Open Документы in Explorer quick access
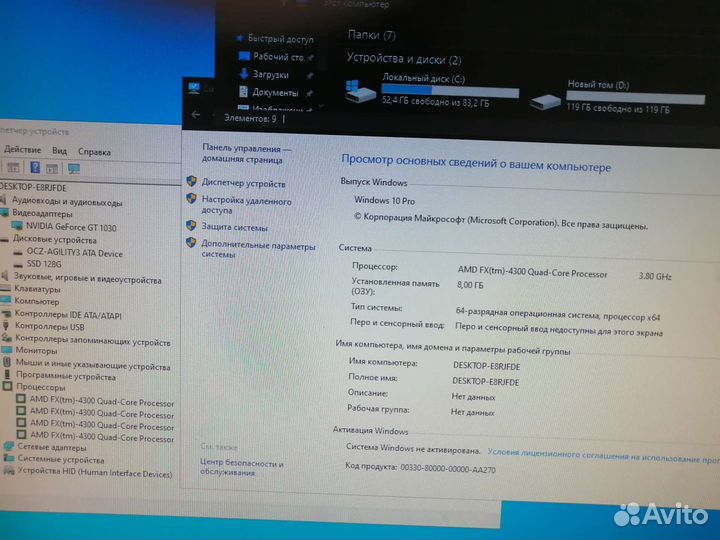The width and height of the screenshot is (720, 540). (275, 92)
